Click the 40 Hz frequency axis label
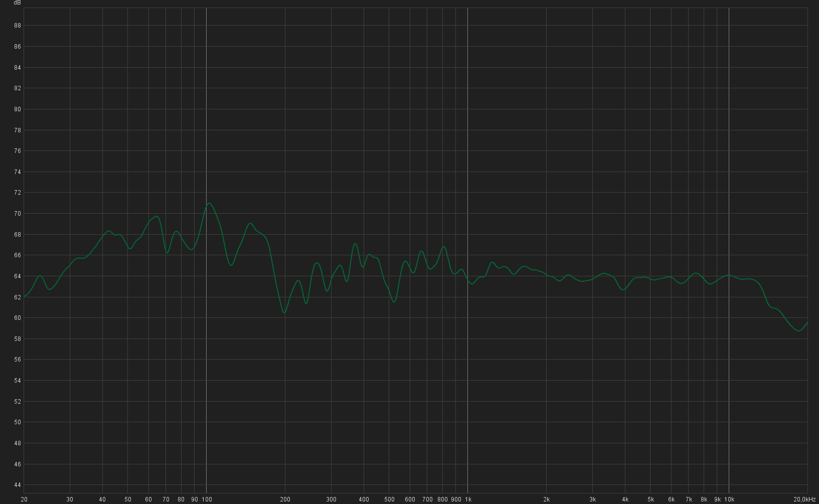Screen dimensions: 819x504 click(102, 499)
